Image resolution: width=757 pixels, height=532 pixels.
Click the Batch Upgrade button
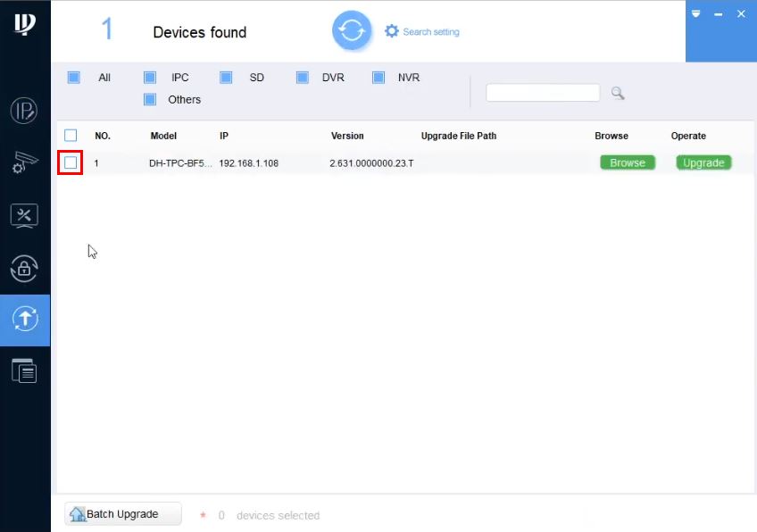[x=123, y=514]
